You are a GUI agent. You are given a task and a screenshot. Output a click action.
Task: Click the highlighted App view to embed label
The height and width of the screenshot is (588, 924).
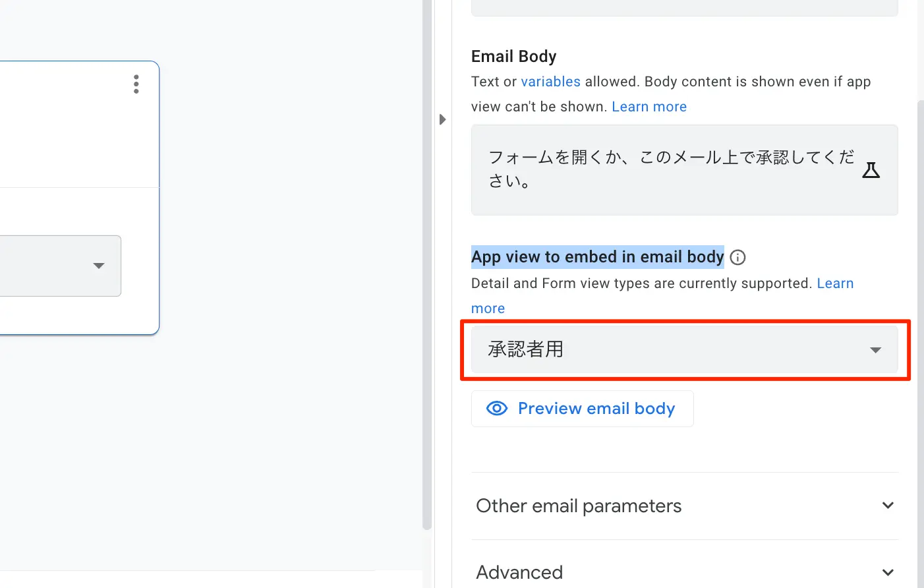597,257
